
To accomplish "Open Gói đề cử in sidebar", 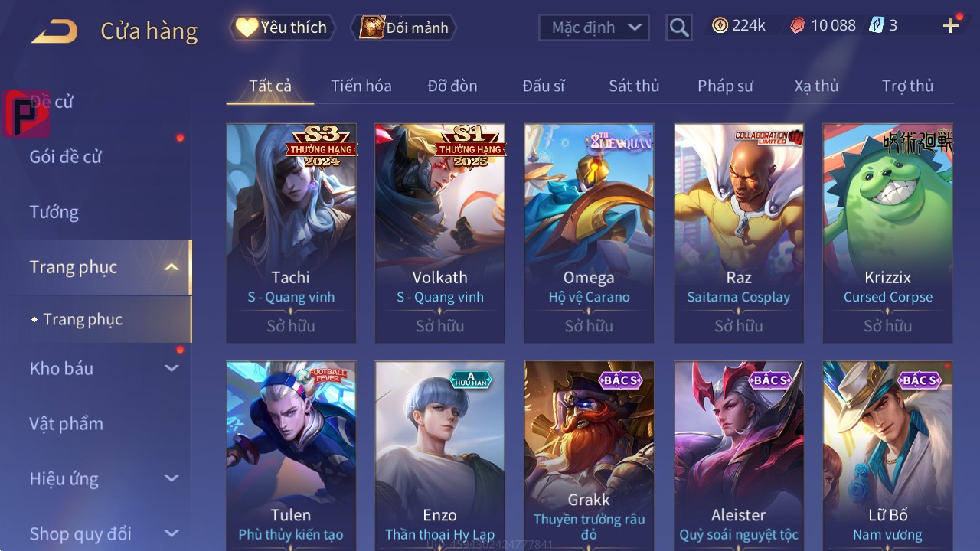I will pyautogui.click(x=66, y=157).
